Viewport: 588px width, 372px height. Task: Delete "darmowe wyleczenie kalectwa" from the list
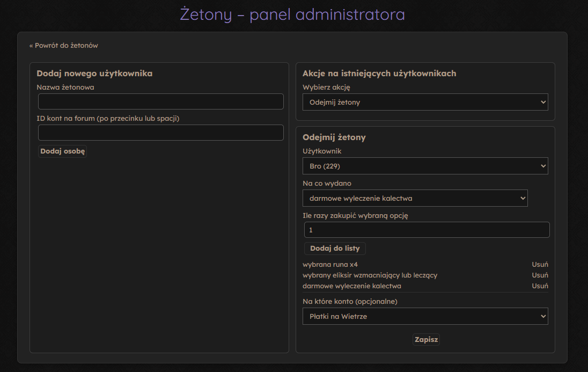(x=540, y=286)
